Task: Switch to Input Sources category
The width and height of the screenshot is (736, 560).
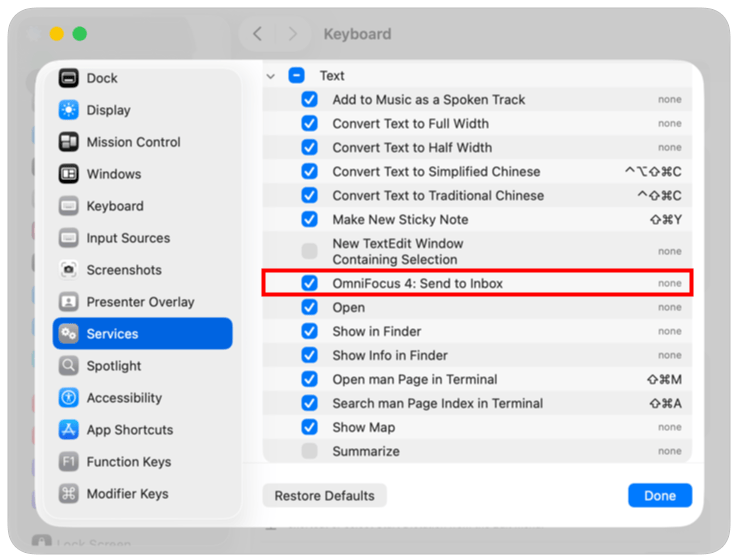Action: (128, 238)
